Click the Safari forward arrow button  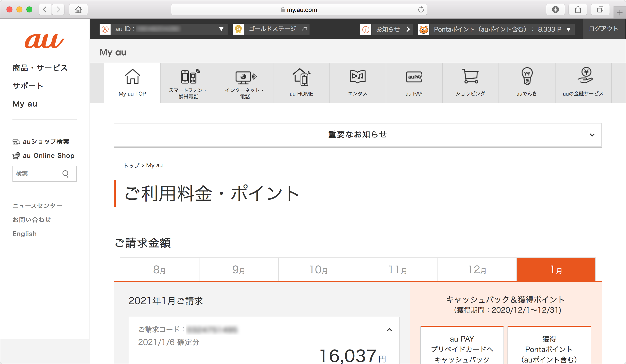(x=58, y=10)
